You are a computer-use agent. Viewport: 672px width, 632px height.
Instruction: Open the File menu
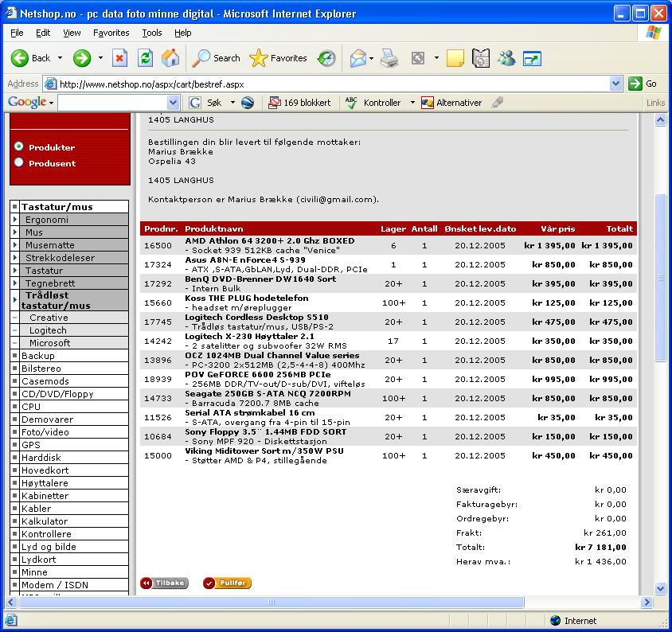[17, 33]
